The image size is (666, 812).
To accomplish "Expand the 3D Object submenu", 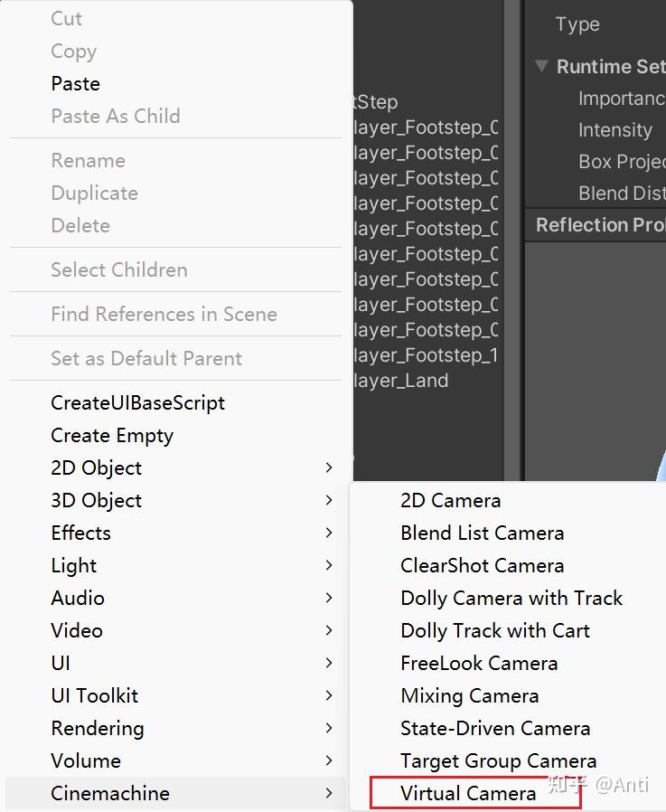I will pyautogui.click(x=96, y=500).
